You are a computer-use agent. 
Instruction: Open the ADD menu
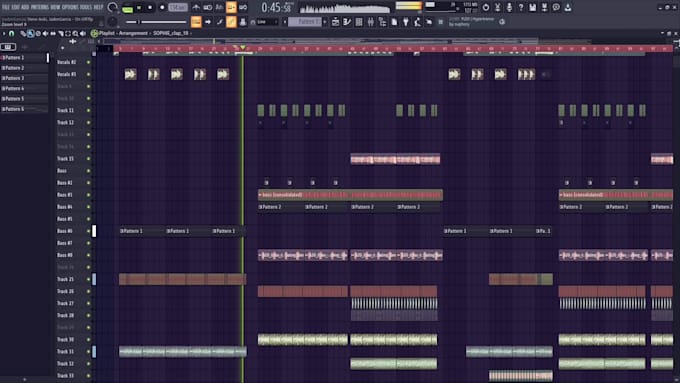[x=25, y=7]
